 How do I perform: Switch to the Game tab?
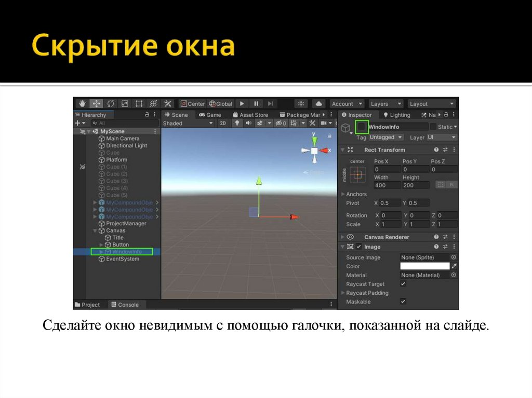(x=210, y=115)
